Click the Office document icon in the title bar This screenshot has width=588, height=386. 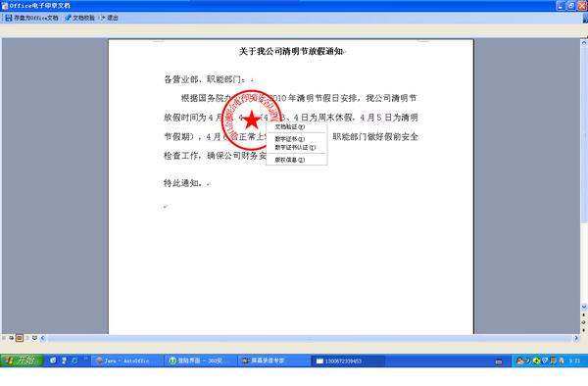pyautogui.click(x=5, y=6)
